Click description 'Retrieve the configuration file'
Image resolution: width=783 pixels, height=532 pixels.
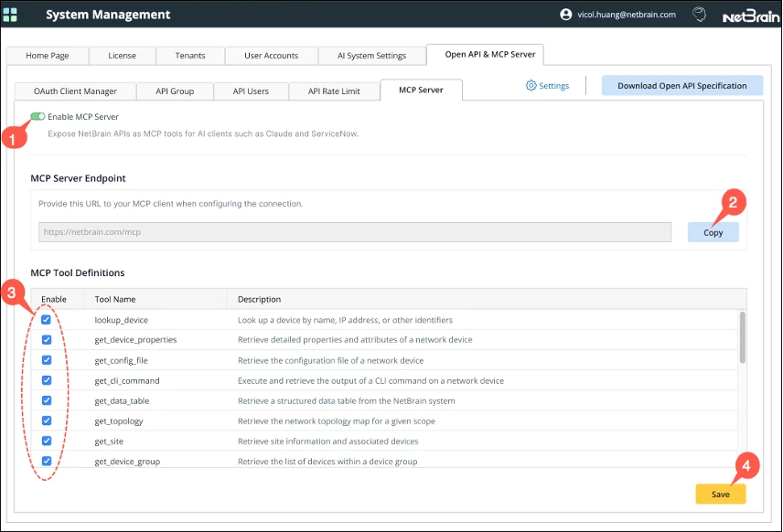[x=330, y=360]
